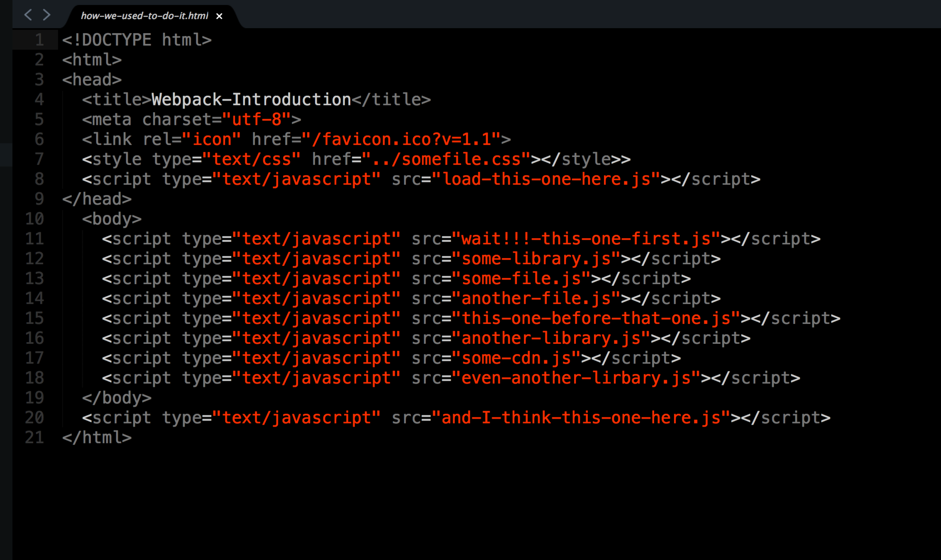Viewport: 941px width, 560px height.
Task: Click "load-this-one-here.js" source string
Action: (x=546, y=179)
